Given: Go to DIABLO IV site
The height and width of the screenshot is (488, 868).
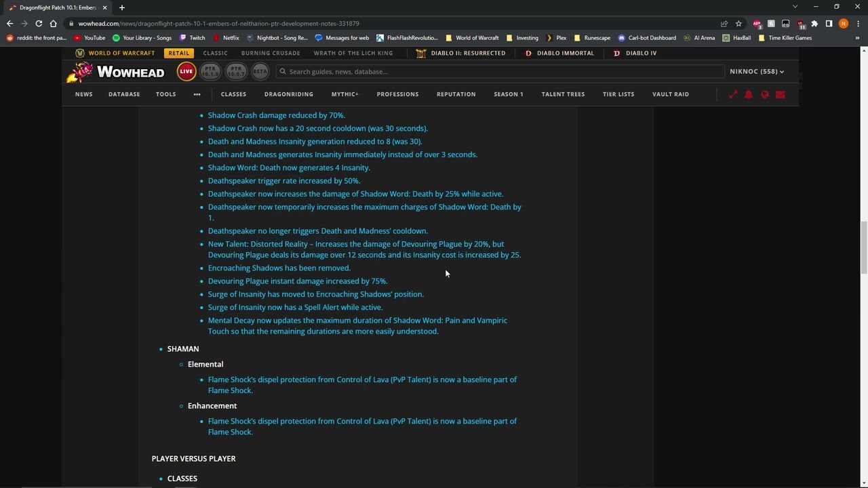Looking at the screenshot, I should pos(635,53).
